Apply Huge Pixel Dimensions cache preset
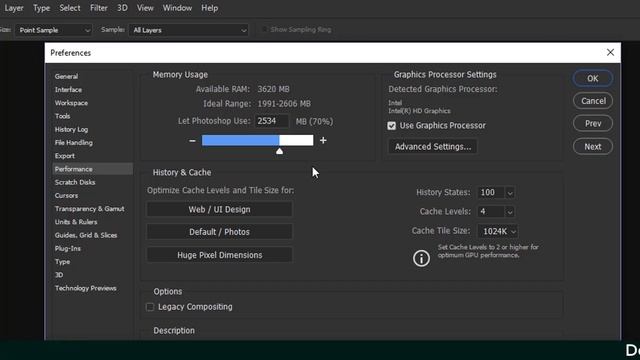The width and height of the screenshot is (640, 360). (219, 255)
